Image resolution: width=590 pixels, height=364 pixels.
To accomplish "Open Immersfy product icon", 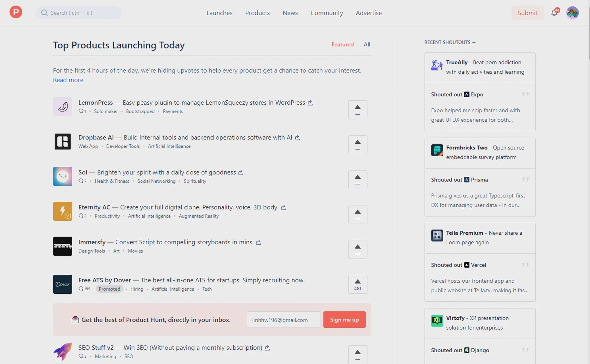I will 63,246.
